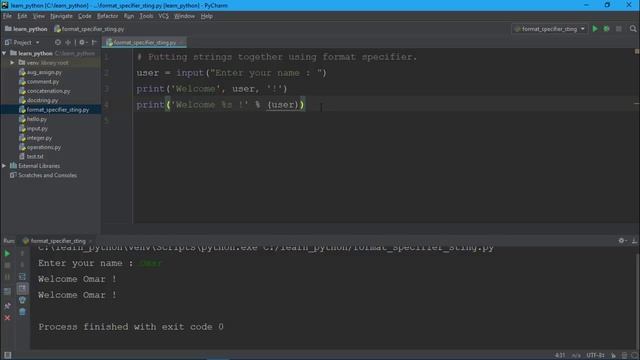The width and height of the screenshot is (640, 360).
Task: Open comment.py in project tree
Action: pos(43,82)
